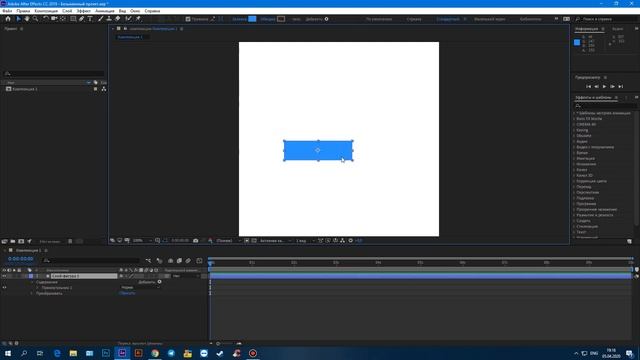
Task: Select the Hand tool
Action: [x=27, y=19]
